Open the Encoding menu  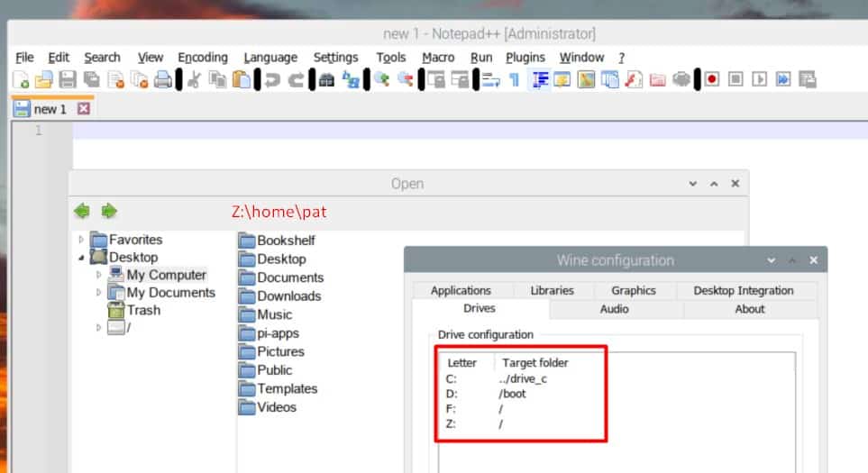coord(203,58)
